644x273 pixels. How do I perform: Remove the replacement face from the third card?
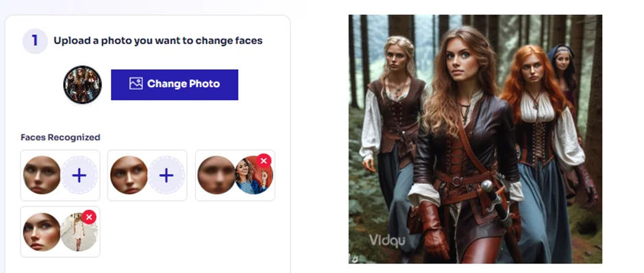[264, 161]
